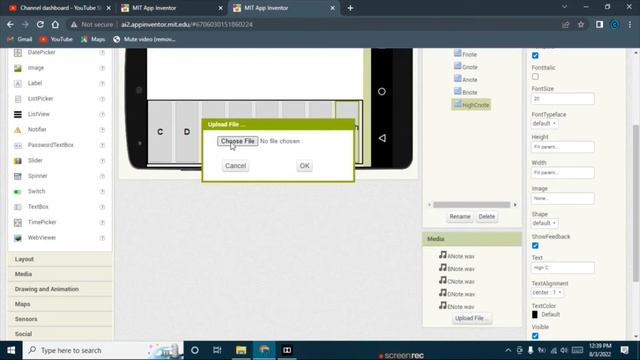640x360 pixels.
Task: Open Windows Start menu
Action: coord(11,350)
